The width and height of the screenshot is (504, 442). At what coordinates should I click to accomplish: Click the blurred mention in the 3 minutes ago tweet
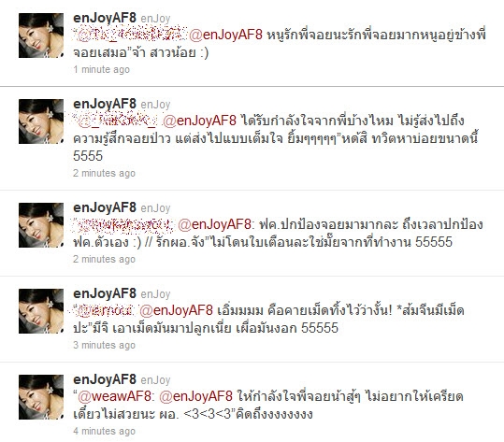pyautogui.click(x=106, y=310)
